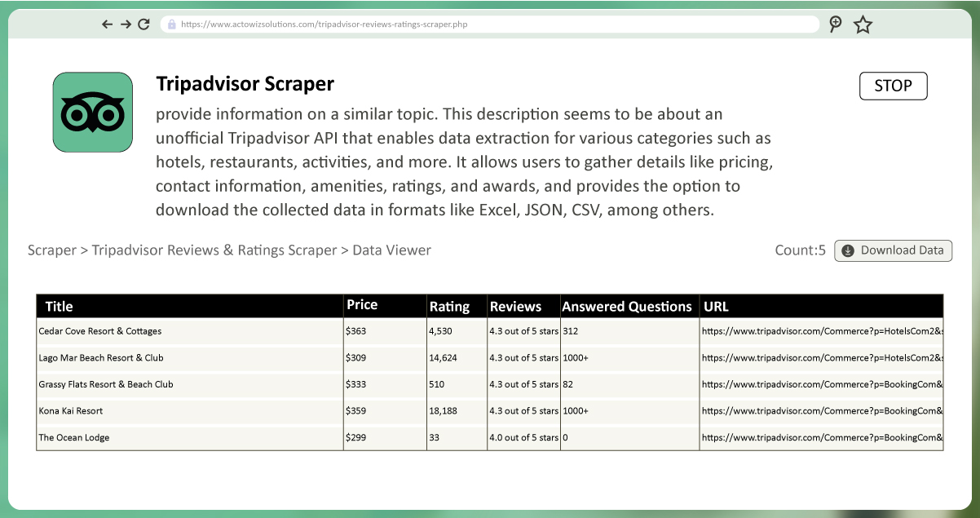Click Cedar Cove's 4.3 out of 5 stars cell
Screen dimensions: 980x518
[x=523, y=331]
